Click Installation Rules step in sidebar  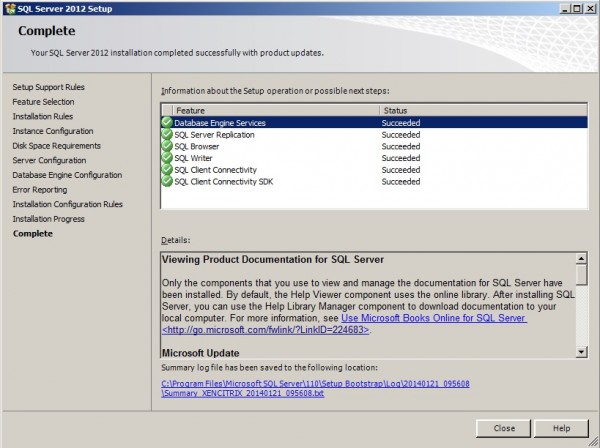pos(42,116)
